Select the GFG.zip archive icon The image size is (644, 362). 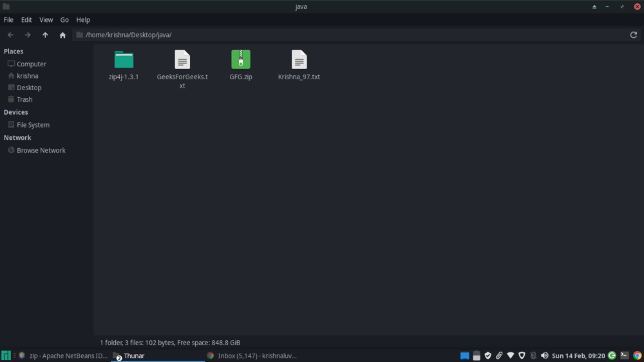[x=241, y=59]
